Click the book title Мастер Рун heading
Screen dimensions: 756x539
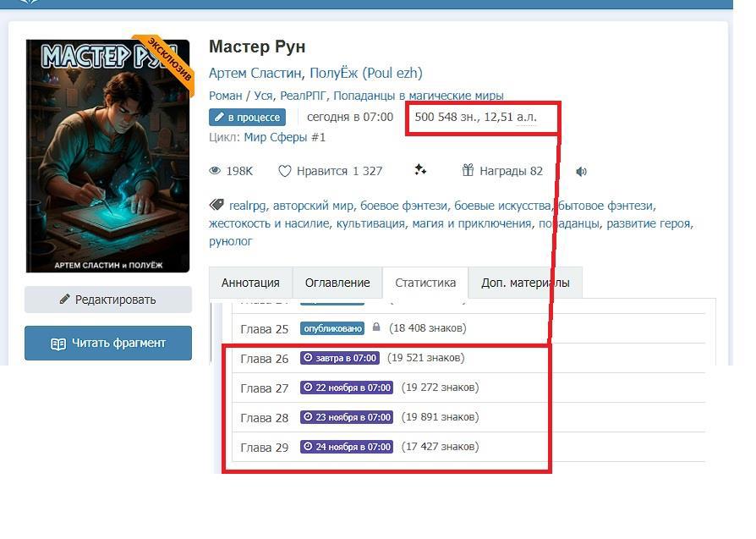tap(257, 47)
